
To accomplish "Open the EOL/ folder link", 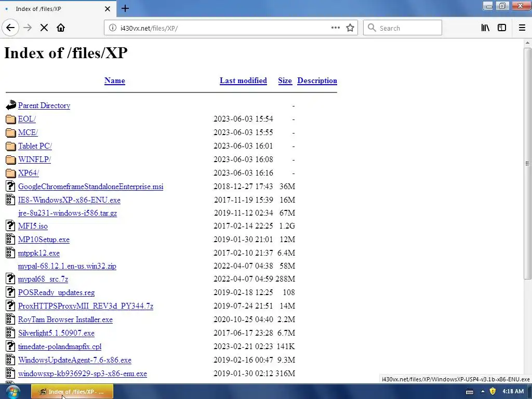I will pos(27,119).
